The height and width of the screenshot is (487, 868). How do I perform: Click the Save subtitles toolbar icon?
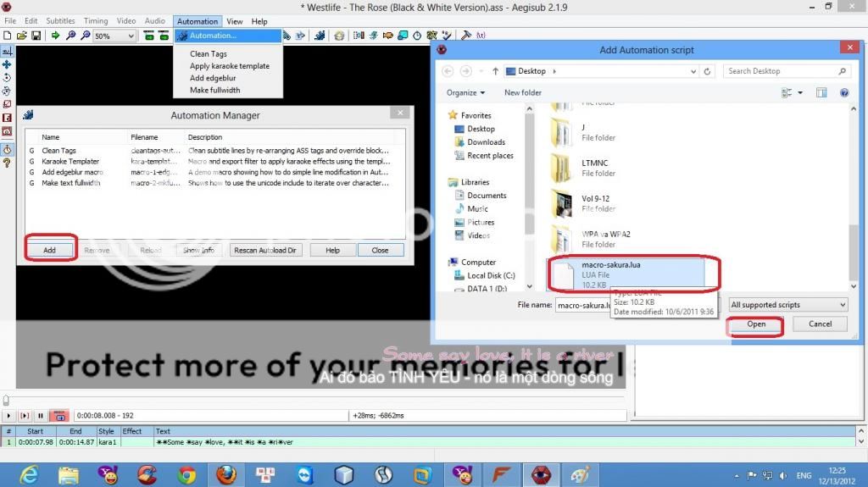pos(36,36)
